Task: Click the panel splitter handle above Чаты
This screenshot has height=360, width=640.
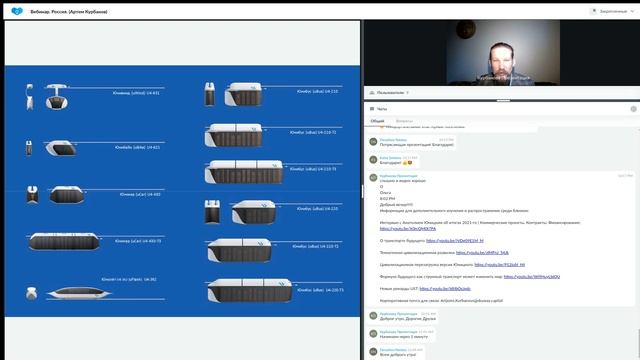Action: pos(503,100)
